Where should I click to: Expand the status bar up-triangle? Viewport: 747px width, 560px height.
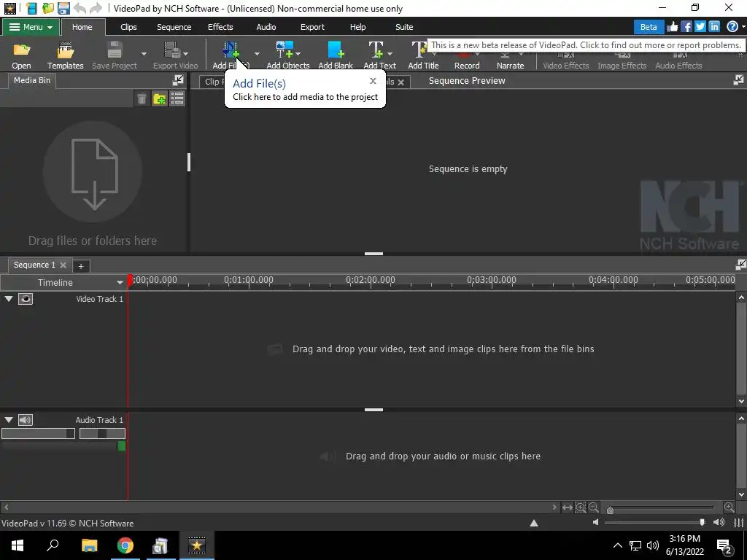[534, 523]
